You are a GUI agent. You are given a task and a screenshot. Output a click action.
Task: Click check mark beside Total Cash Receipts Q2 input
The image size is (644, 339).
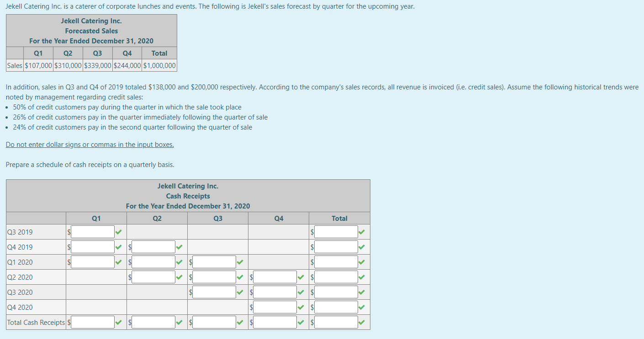[x=179, y=323]
